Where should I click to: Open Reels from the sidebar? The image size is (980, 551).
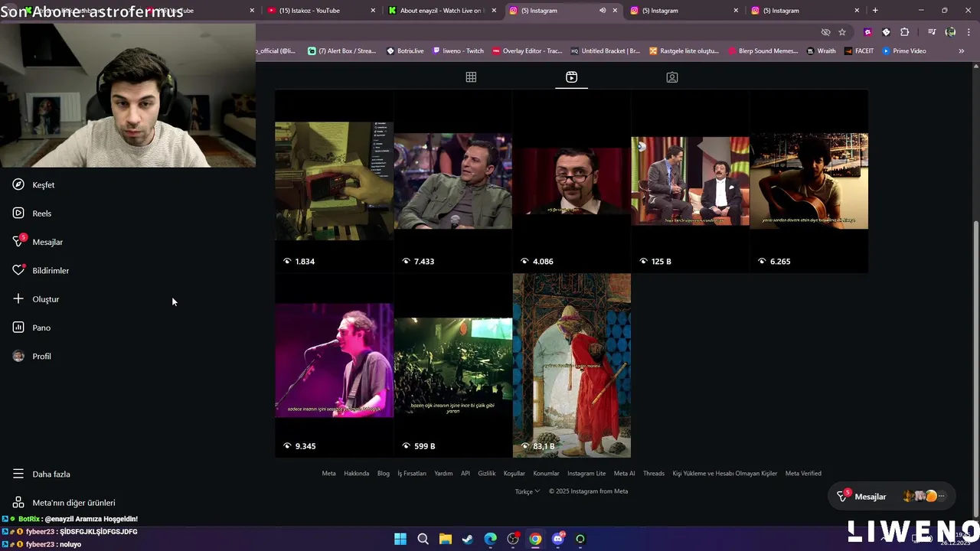(x=32, y=214)
